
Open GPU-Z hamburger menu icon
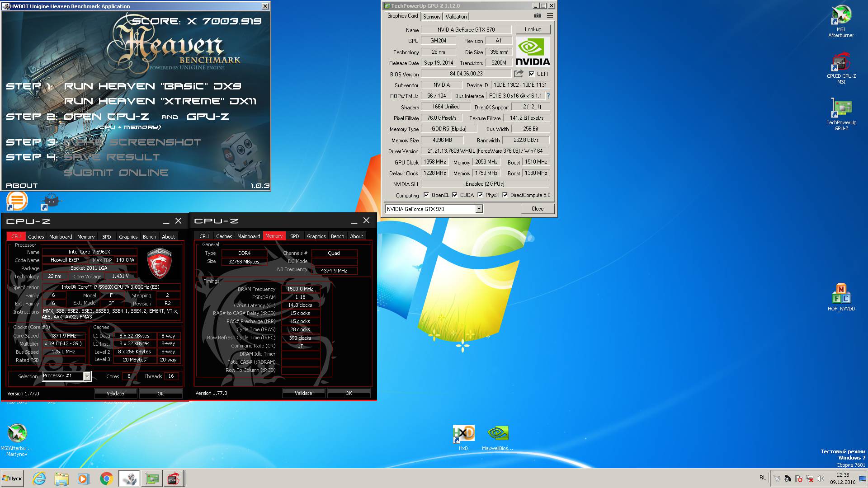(x=550, y=16)
